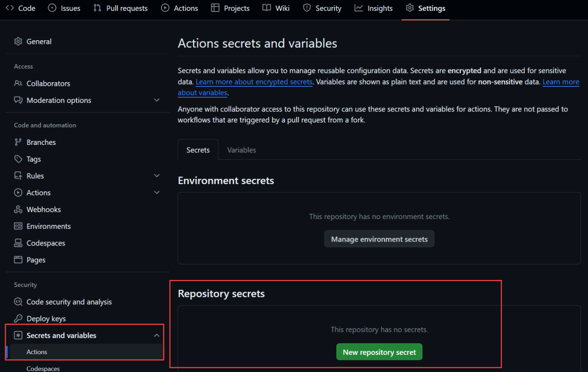Click the Tags icon in sidebar
Viewport: 588px width, 372px height.
[x=18, y=159]
